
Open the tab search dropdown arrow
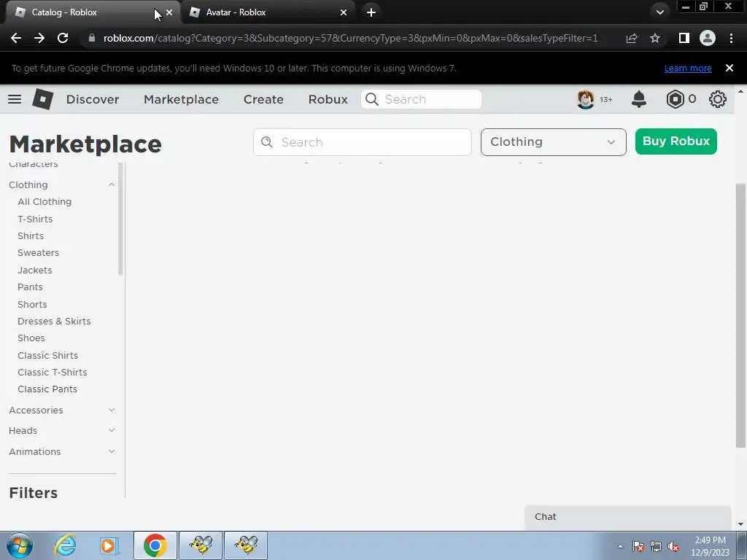point(659,12)
